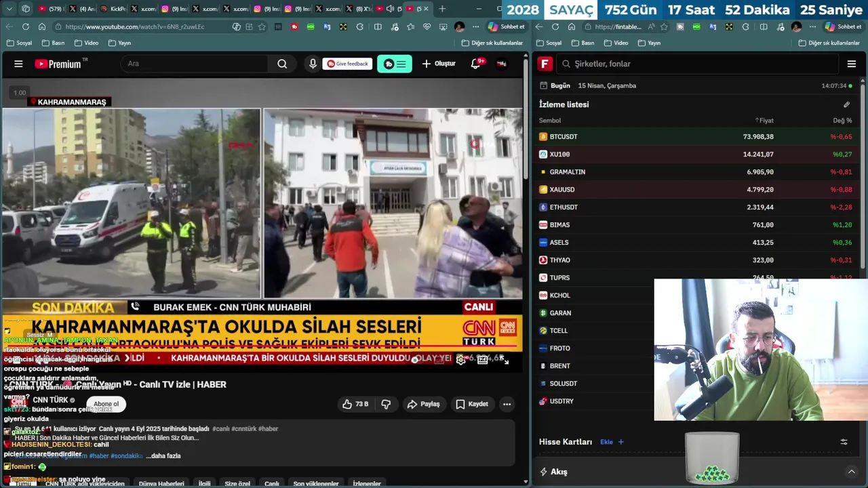Open the GRAMALTIN watchlist row
868x488 pixels.
696,172
